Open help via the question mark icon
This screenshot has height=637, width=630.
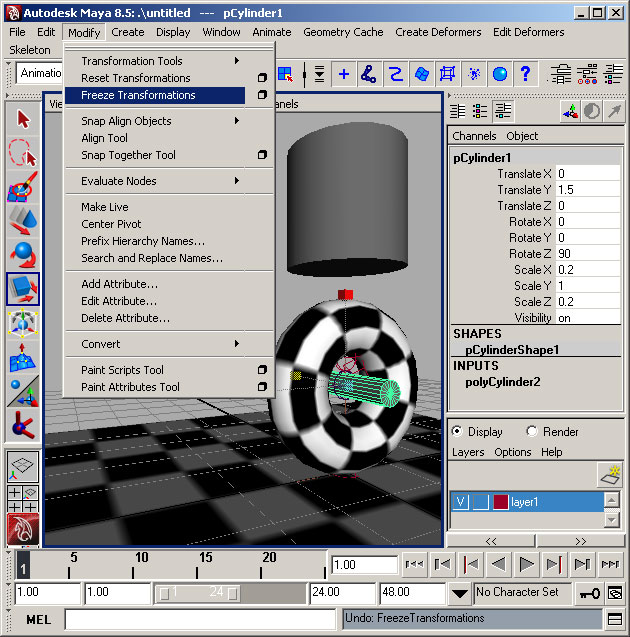(x=524, y=74)
